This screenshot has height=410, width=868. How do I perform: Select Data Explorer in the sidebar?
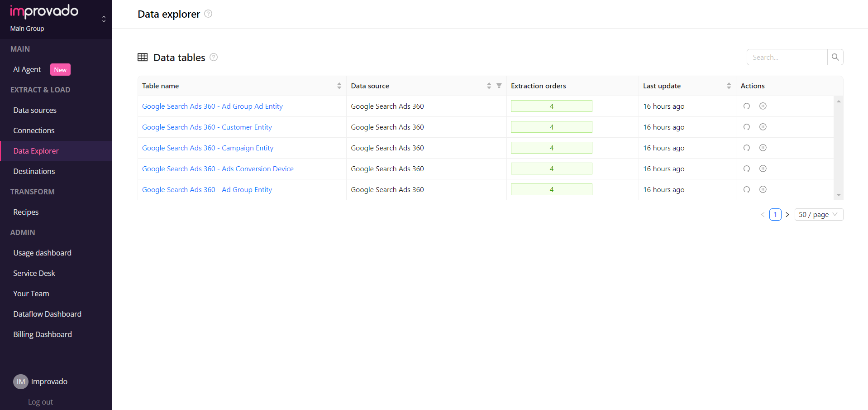tap(56, 151)
